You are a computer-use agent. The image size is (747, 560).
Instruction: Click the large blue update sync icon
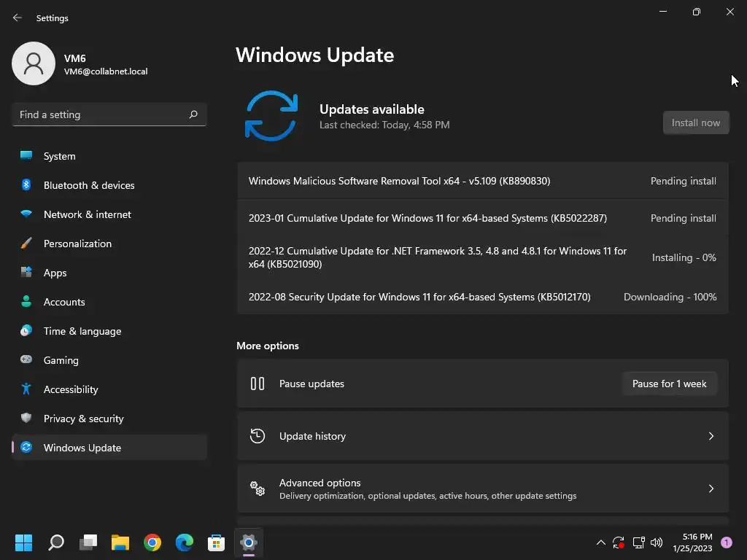271,116
